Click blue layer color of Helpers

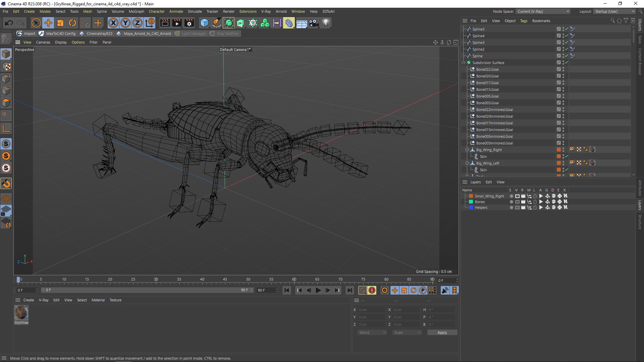471,207
